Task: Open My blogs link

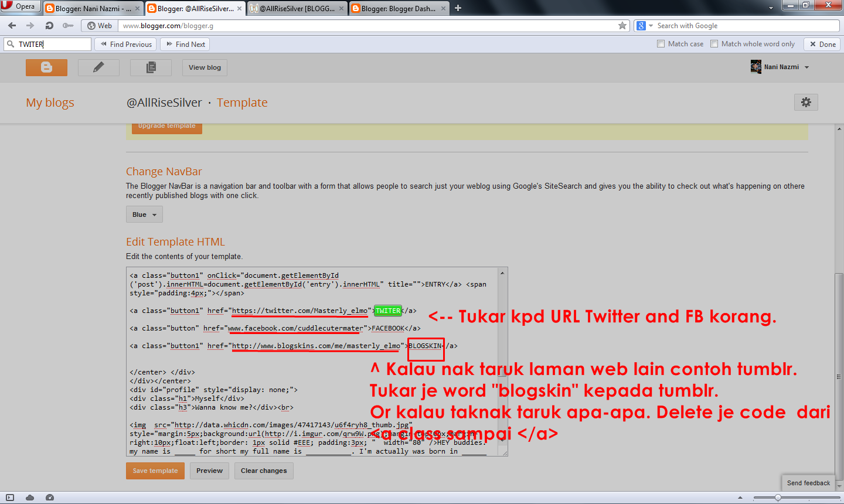Action: tap(50, 103)
